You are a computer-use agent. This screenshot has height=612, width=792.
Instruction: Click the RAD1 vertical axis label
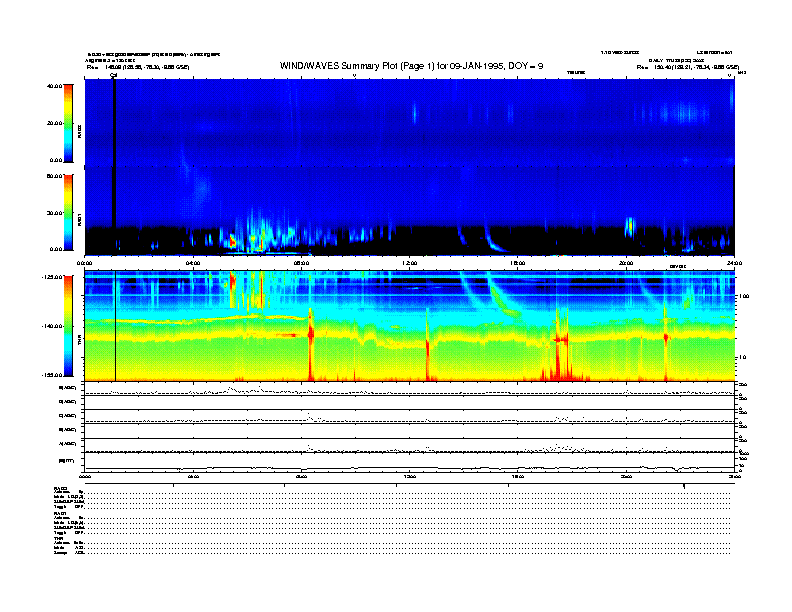(x=79, y=219)
